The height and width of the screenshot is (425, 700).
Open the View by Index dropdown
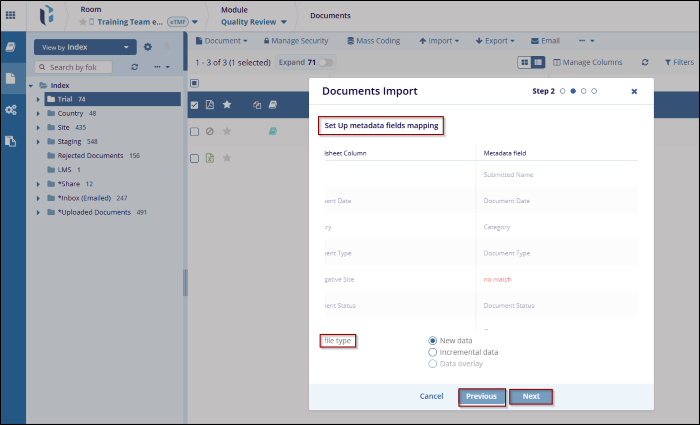click(84, 46)
